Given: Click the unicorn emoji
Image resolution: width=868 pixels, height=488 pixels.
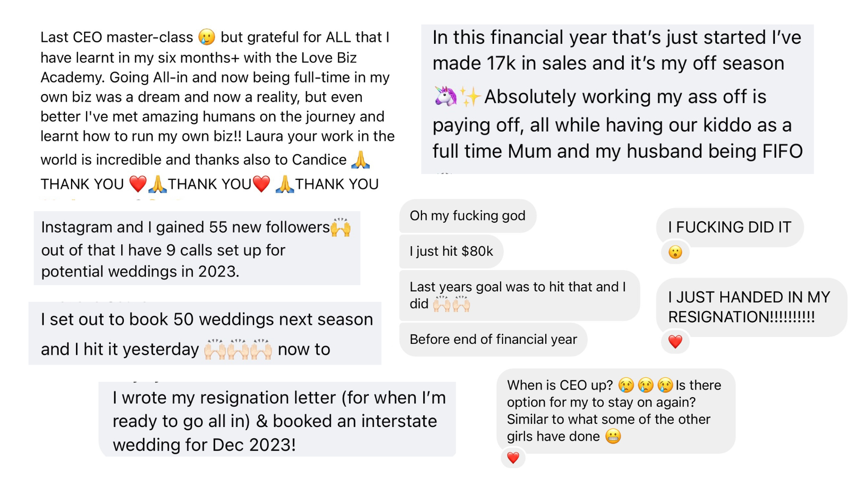Looking at the screenshot, I should click(445, 96).
